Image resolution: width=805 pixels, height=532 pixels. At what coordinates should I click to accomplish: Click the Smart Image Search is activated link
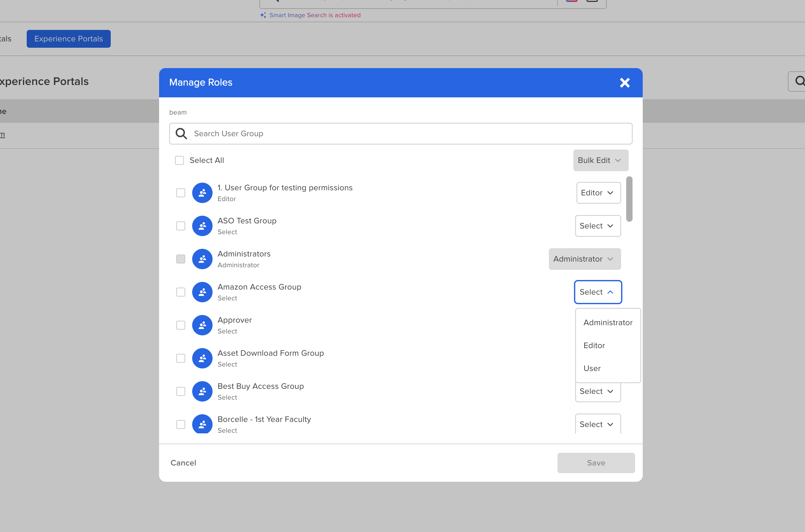tap(314, 15)
